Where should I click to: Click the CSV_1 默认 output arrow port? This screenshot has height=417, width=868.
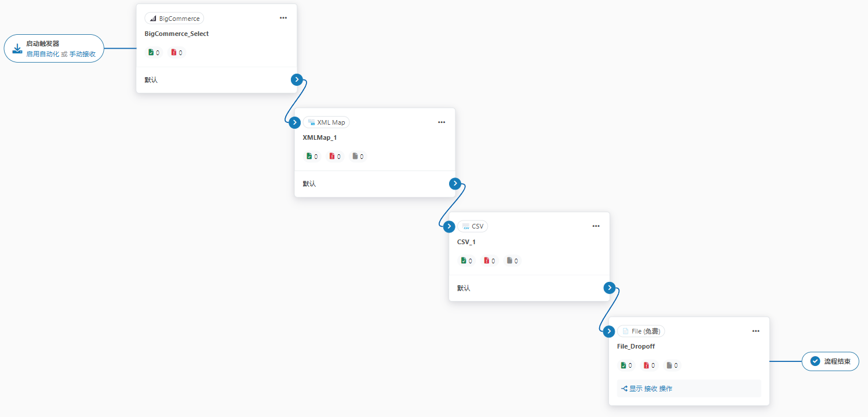(x=609, y=288)
